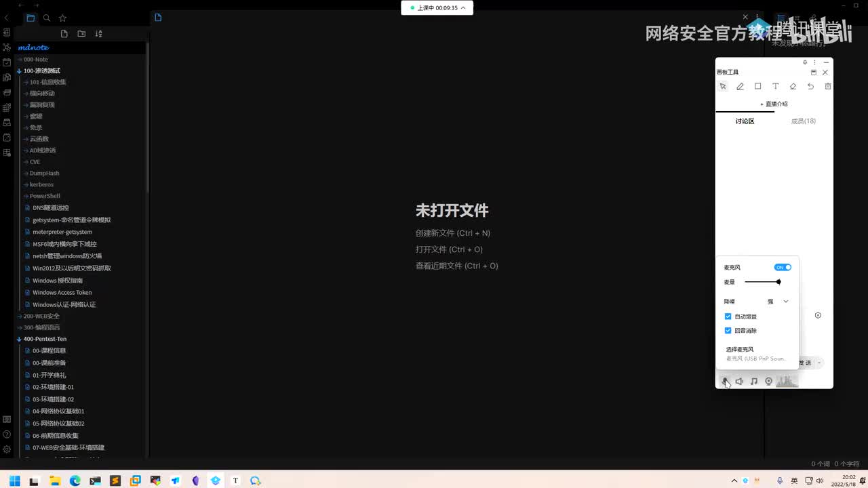Adjust the microphone volume slider
This screenshot has height=488, width=868.
coord(763,282)
